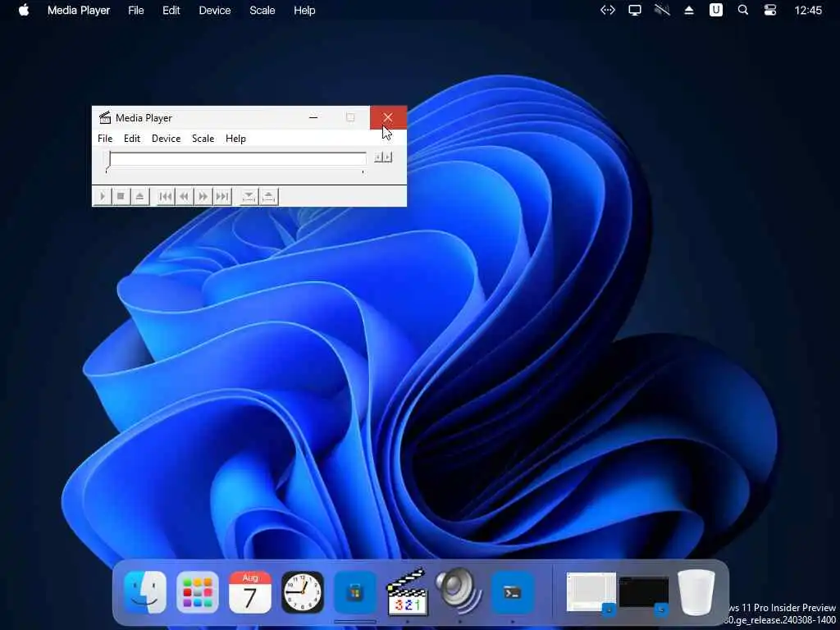This screenshot has width=840, height=630.
Task: Open Launchpad from the dock
Action: (x=197, y=592)
